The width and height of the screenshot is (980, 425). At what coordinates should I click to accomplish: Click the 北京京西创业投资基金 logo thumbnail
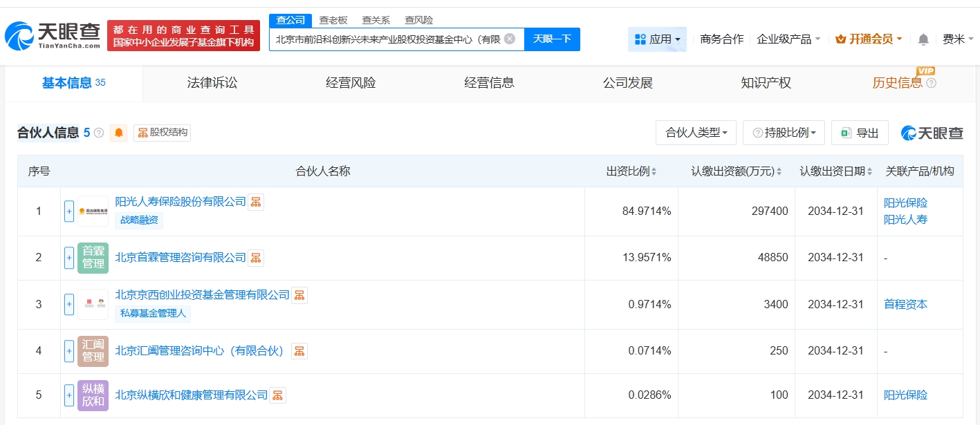(93, 304)
